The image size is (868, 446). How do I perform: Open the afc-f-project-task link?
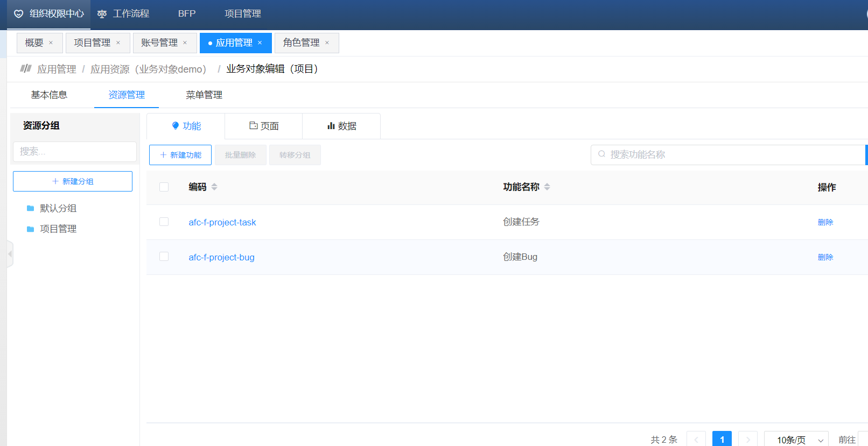pos(222,222)
